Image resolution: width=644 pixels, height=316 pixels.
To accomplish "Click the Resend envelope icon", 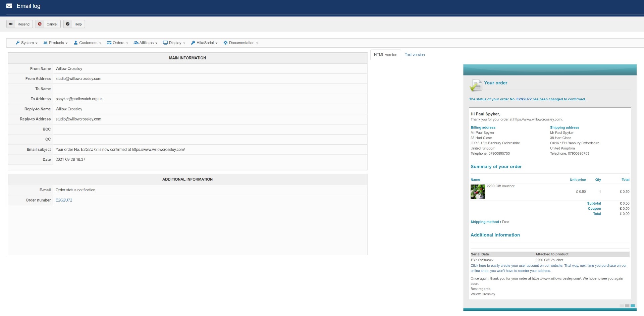I will [x=11, y=24].
